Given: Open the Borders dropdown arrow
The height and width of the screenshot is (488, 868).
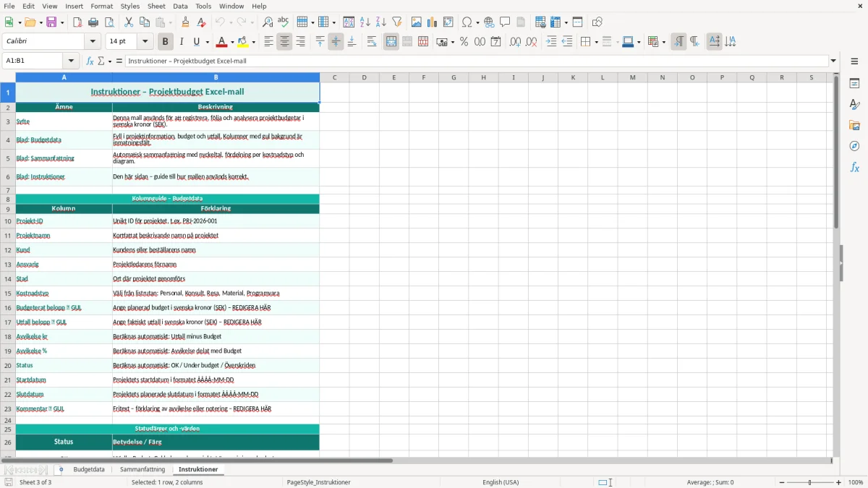Looking at the screenshot, I should (x=595, y=42).
